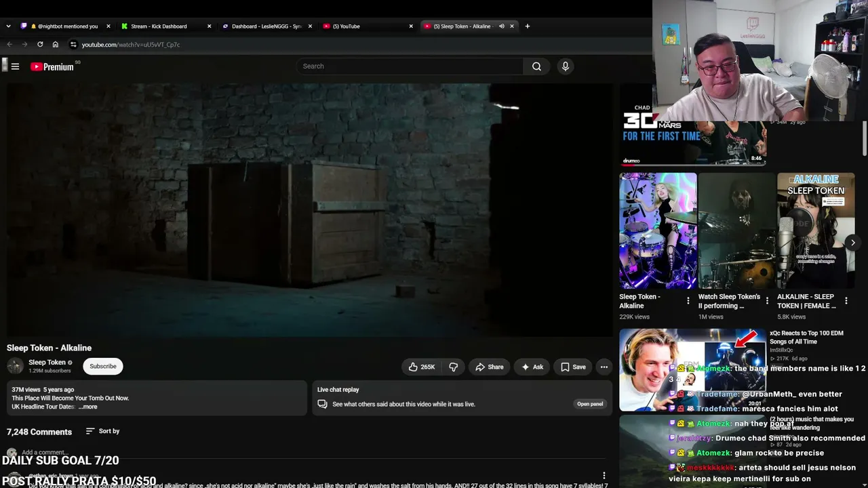The width and height of the screenshot is (868, 488).
Task: Click the 7,248 Comments heading
Action: (x=39, y=432)
